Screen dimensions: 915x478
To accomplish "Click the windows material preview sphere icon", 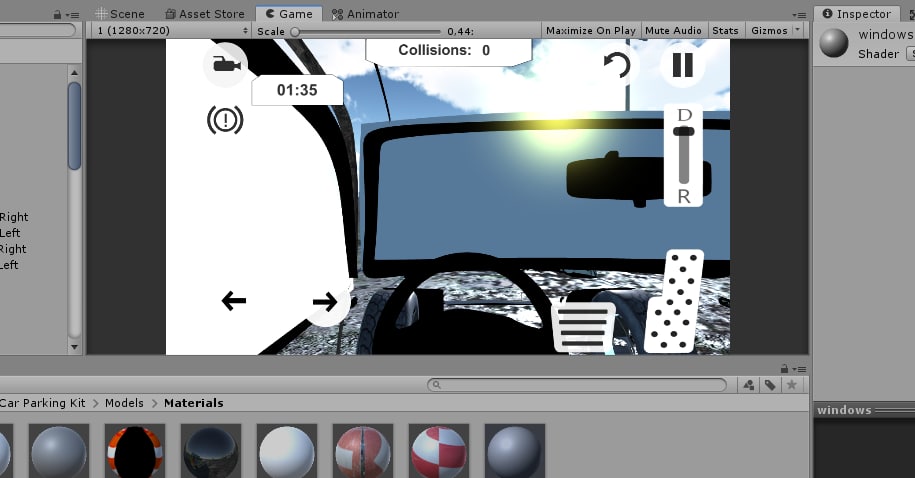I will tap(833, 43).
